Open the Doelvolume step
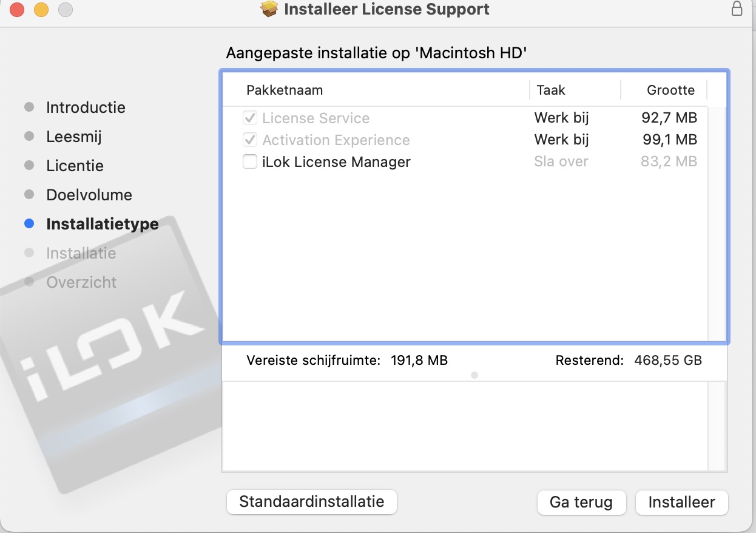This screenshot has width=756, height=533. click(x=89, y=195)
